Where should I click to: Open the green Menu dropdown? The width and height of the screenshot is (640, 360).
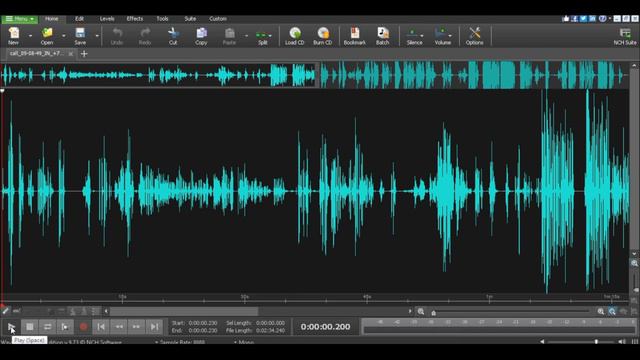point(19,19)
